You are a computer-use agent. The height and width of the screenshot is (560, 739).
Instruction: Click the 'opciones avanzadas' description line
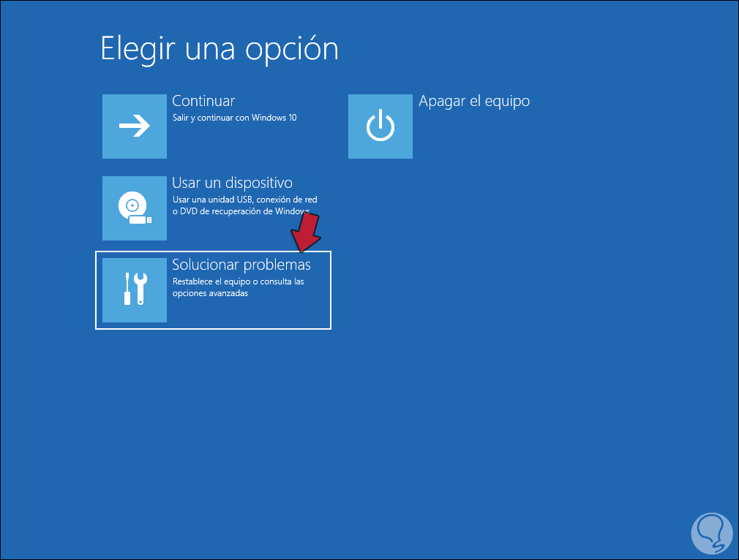tap(210, 293)
